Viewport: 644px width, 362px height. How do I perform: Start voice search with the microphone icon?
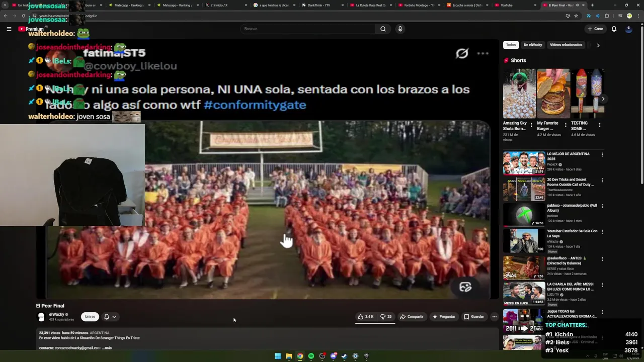pos(400,29)
